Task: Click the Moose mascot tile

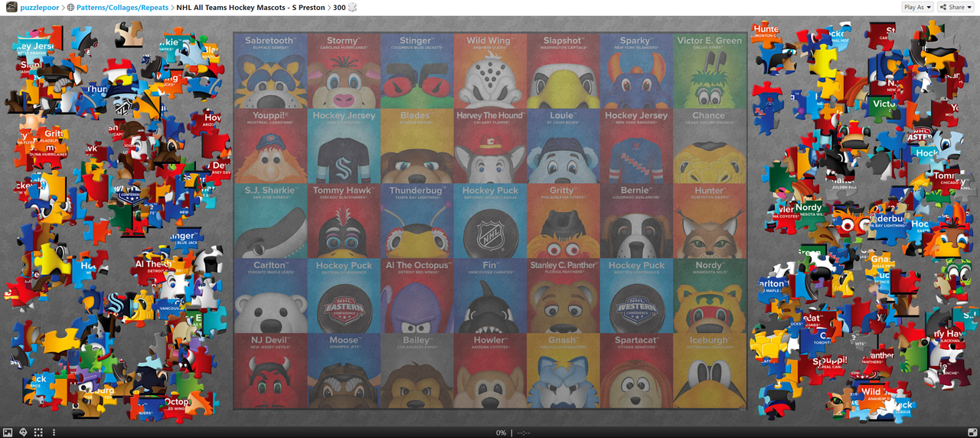Action: click(x=344, y=371)
